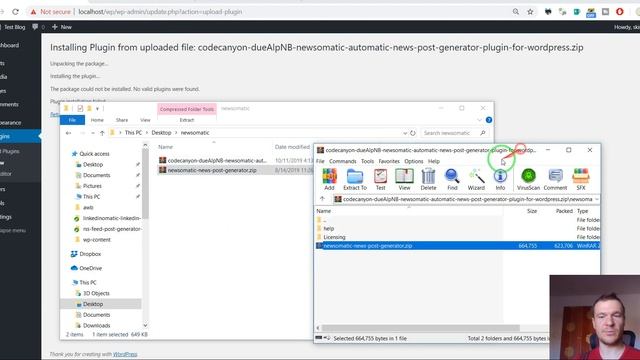Run VirusScan from WinRAR toolbar
The width and height of the screenshot is (640, 360).
point(528,179)
